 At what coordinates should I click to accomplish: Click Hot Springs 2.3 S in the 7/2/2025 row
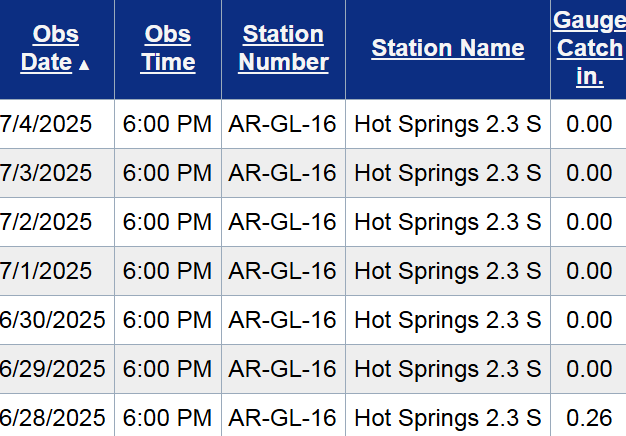pos(448,222)
